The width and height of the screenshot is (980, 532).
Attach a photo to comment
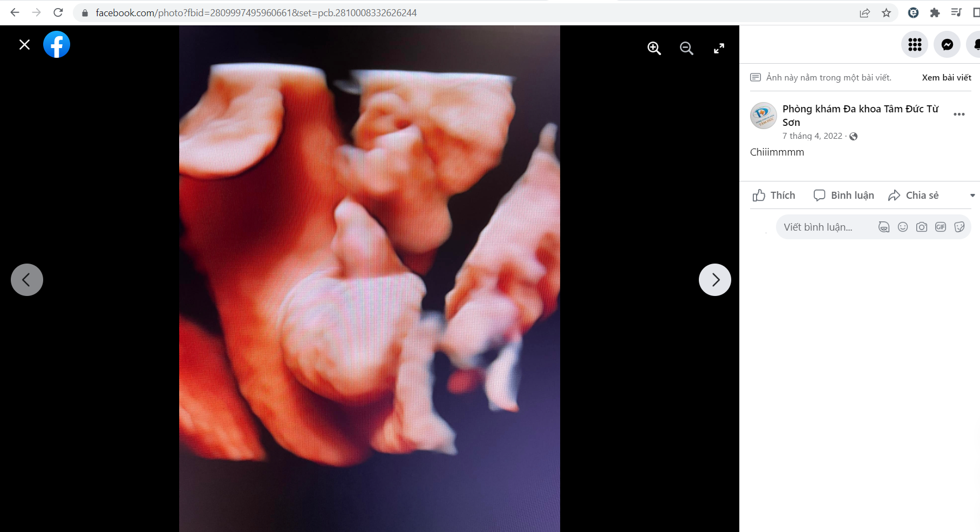922,227
